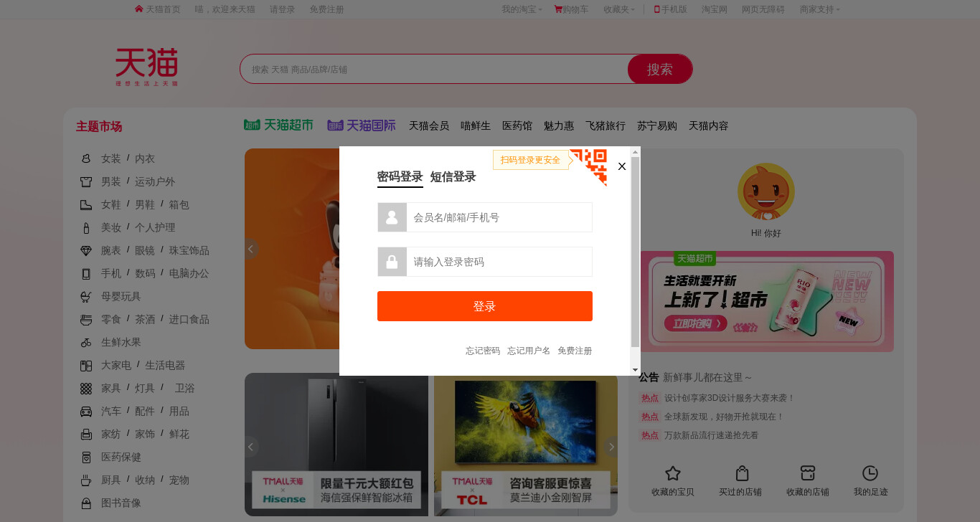Expand the 我的淘宝 dropdown menu
The height and width of the screenshot is (522, 980).
tap(522, 9)
